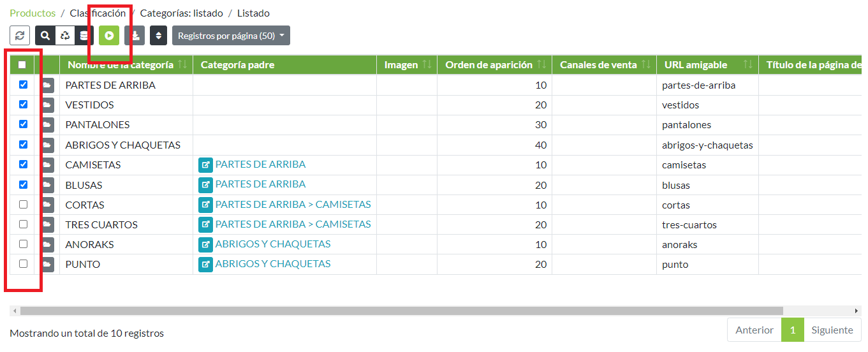Sort by Canales de venta column

[605, 64]
